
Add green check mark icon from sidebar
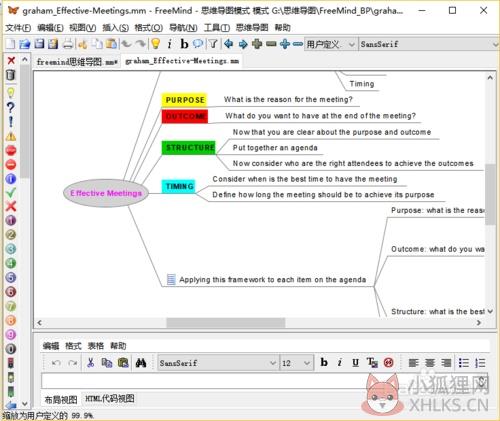tap(11, 192)
